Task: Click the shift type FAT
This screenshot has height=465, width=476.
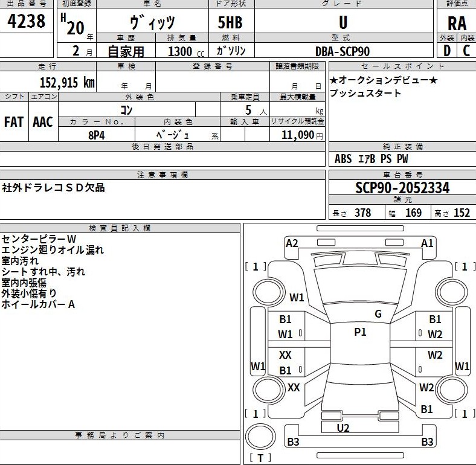Action: pos(14,122)
